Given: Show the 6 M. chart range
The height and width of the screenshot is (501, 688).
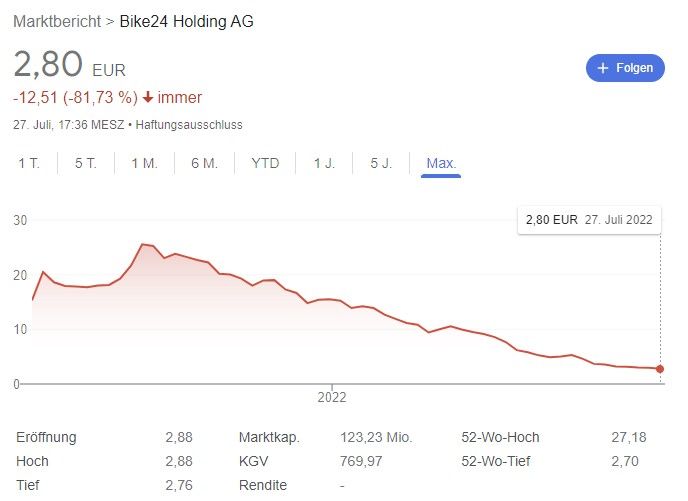Looking at the screenshot, I should (204, 163).
